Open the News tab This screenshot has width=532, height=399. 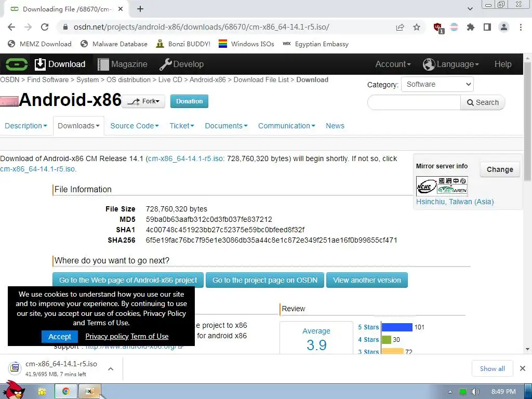tap(335, 126)
